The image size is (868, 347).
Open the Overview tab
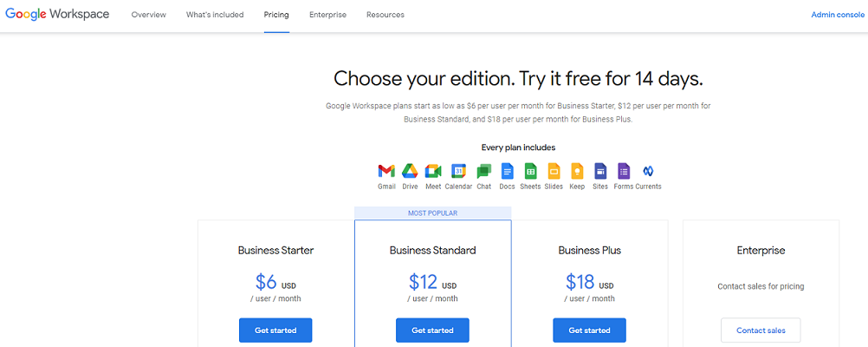148,15
